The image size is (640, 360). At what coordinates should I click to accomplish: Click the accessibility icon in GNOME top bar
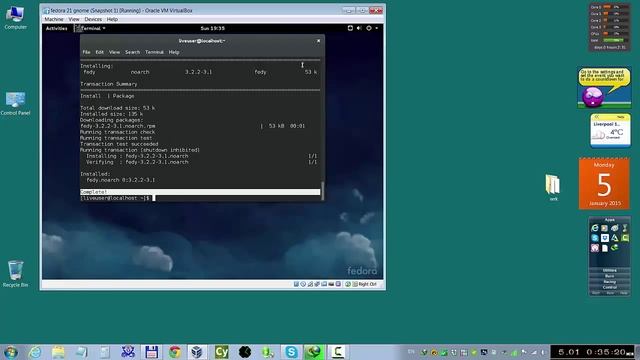point(350,28)
